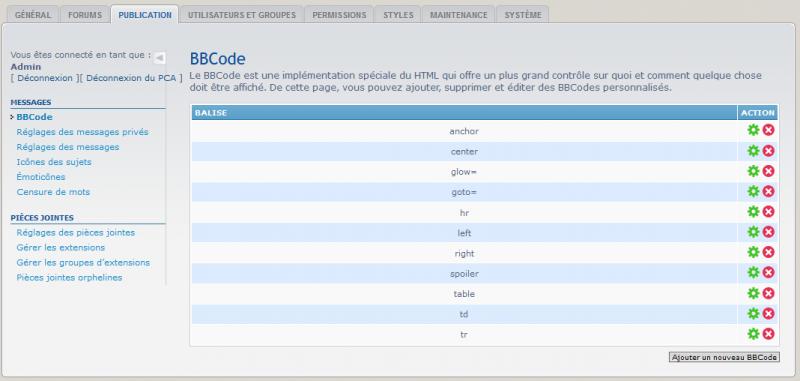Select the 'spoiler' tag name cell
Viewport: 800px width, 381px height.
(x=464, y=274)
